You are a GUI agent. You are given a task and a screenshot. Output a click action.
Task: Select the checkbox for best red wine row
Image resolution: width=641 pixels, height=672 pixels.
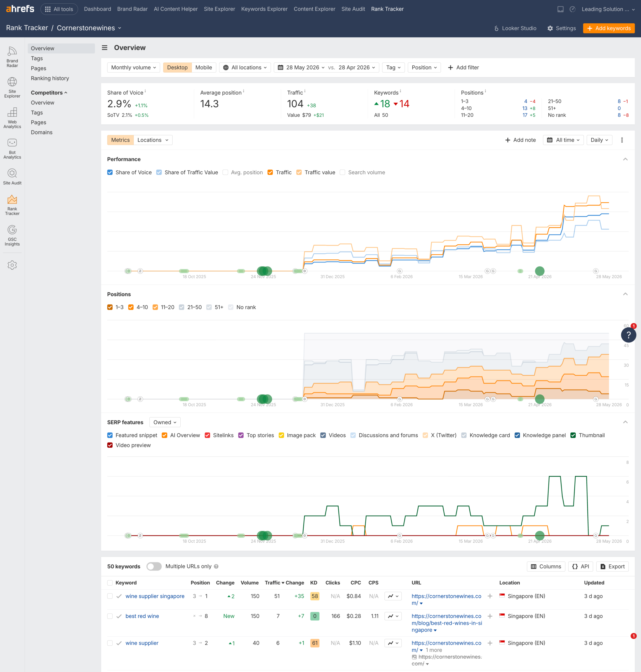pos(110,616)
